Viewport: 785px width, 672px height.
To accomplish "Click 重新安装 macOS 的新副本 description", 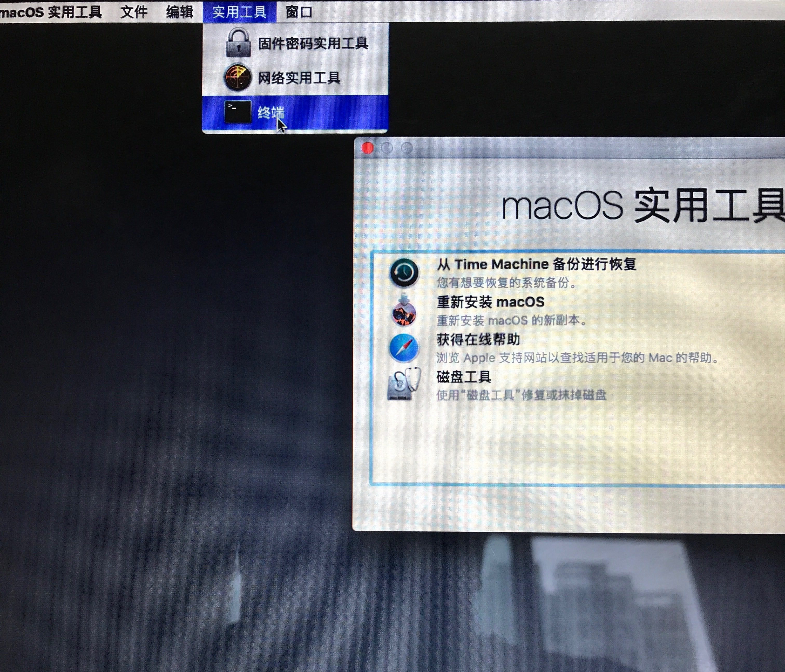I will [x=512, y=321].
